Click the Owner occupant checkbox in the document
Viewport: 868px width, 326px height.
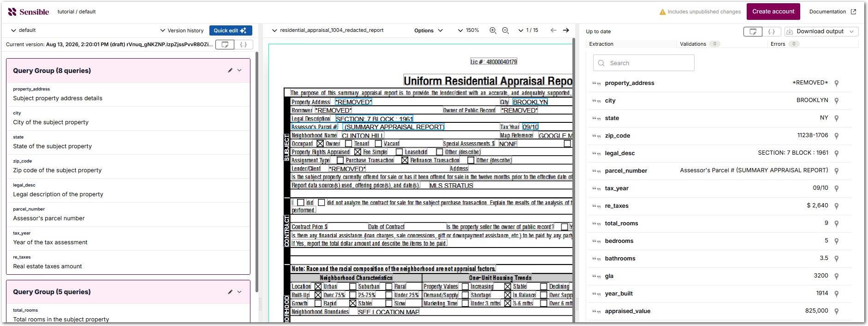coord(320,144)
